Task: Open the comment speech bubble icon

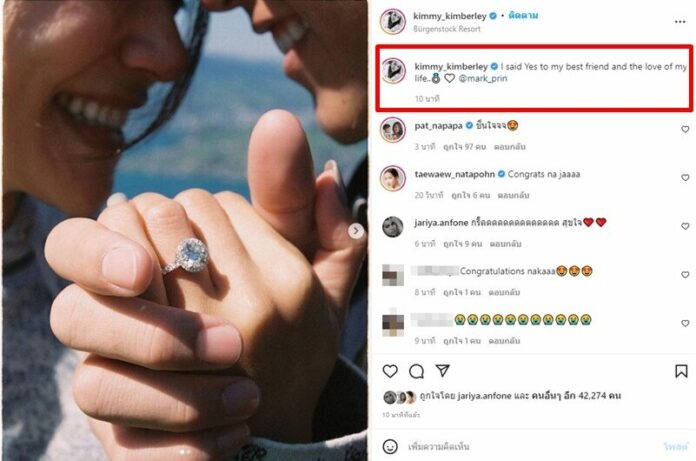Action: 416,371
